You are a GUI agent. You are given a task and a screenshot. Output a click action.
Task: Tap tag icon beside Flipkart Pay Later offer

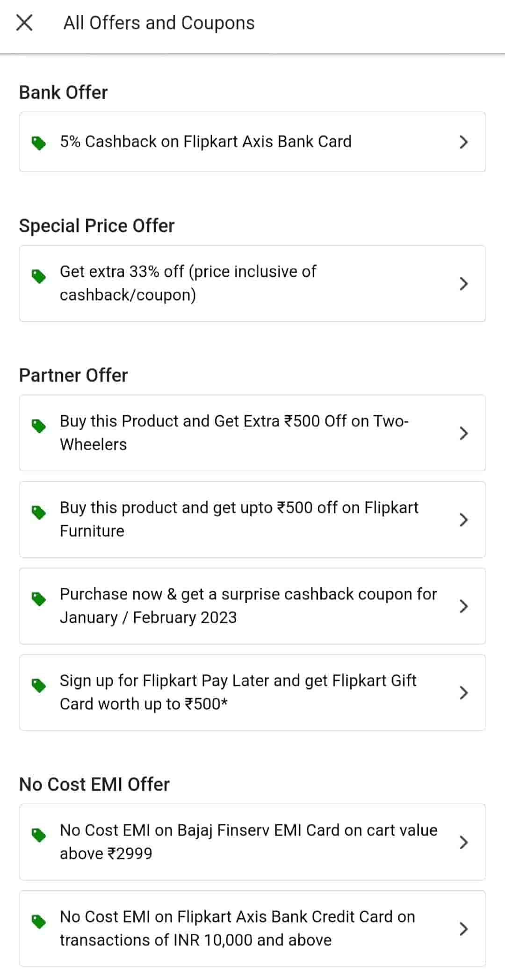(x=38, y=685)
